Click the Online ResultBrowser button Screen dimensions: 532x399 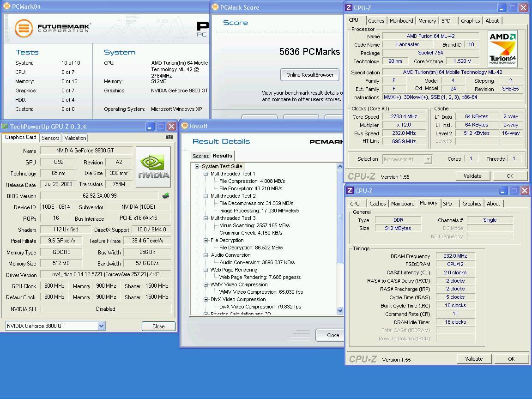[310, 75]
